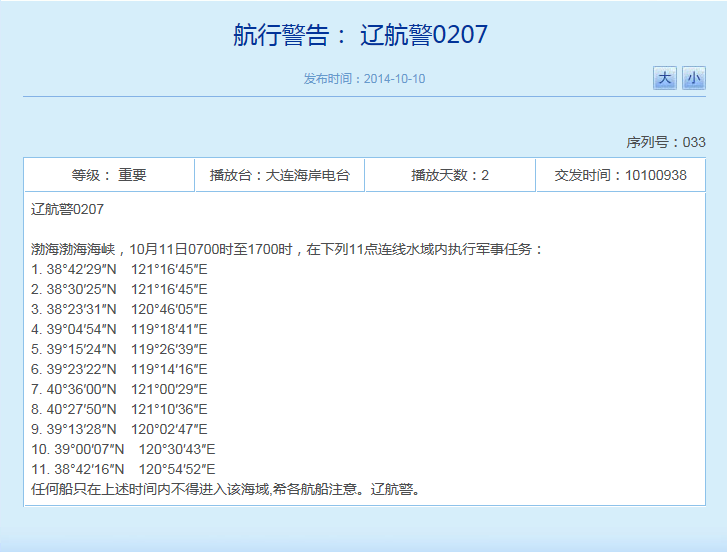Click coordinate point 10 at 39°00'07"N
Image resolution: width=727 pixels, height=552 pixels.
tap(123, 449)
